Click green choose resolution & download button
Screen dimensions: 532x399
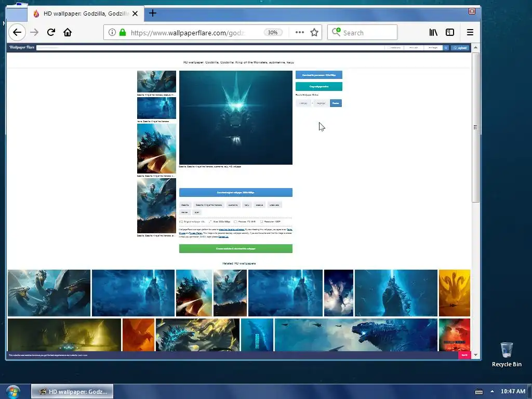pos(236,249)
